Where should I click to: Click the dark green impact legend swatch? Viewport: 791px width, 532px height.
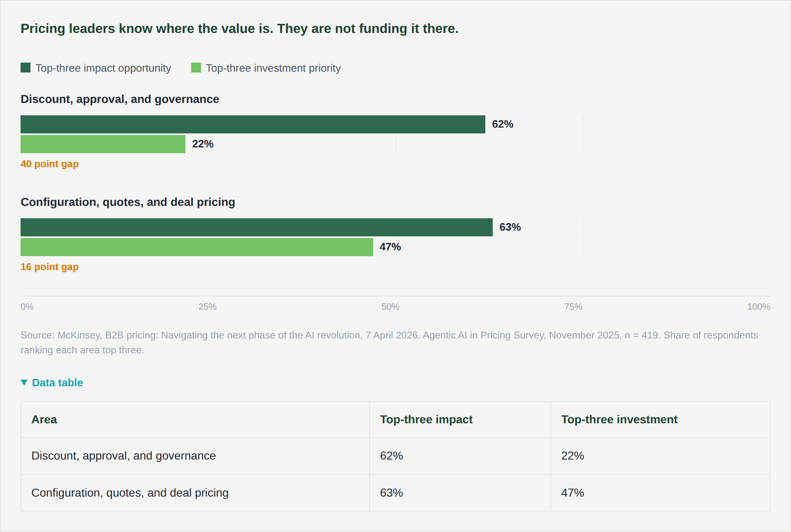26,68
